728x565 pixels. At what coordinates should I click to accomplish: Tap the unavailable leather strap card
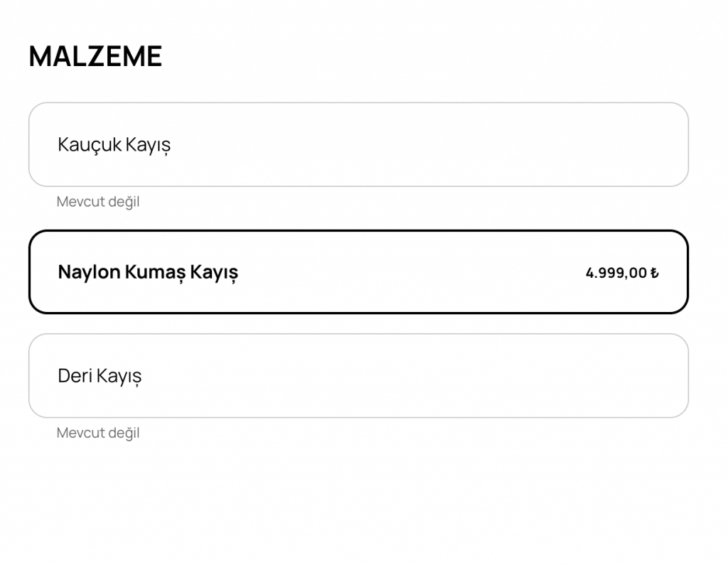pyautogui.click(x=358, y=375)
